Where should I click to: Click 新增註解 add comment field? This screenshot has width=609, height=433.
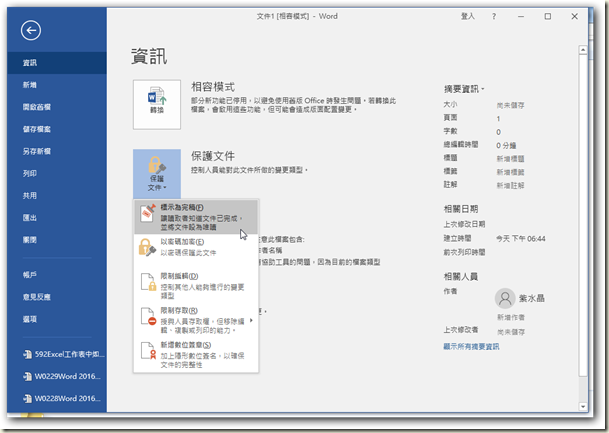coord(510,186)
